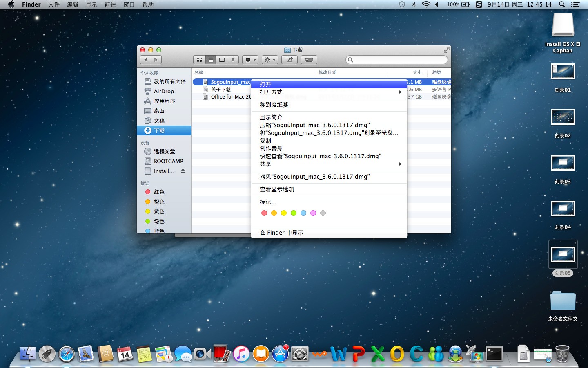The height and width of the screenshot is (368, 588).
Task: Open the 未命名文件夹 desktop folder
Action: (x=563, y=301)
